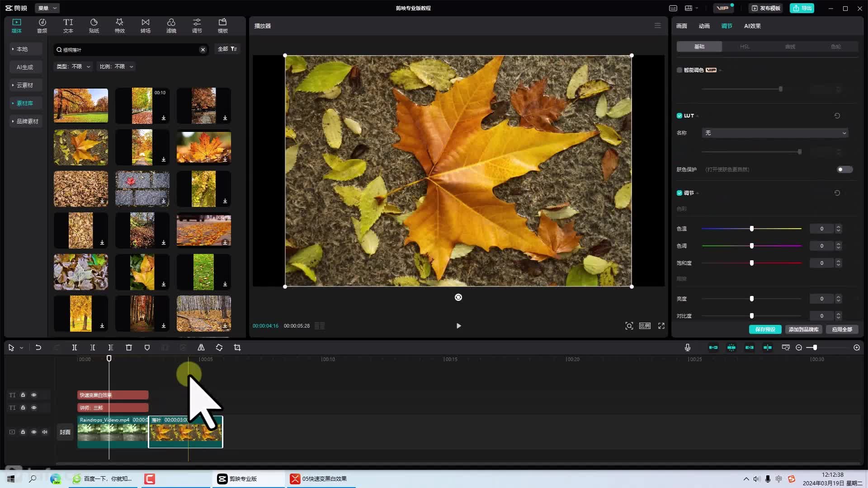Screen dimensions: 868x488
Task: Play the preview video
Action: click(458, 326)
